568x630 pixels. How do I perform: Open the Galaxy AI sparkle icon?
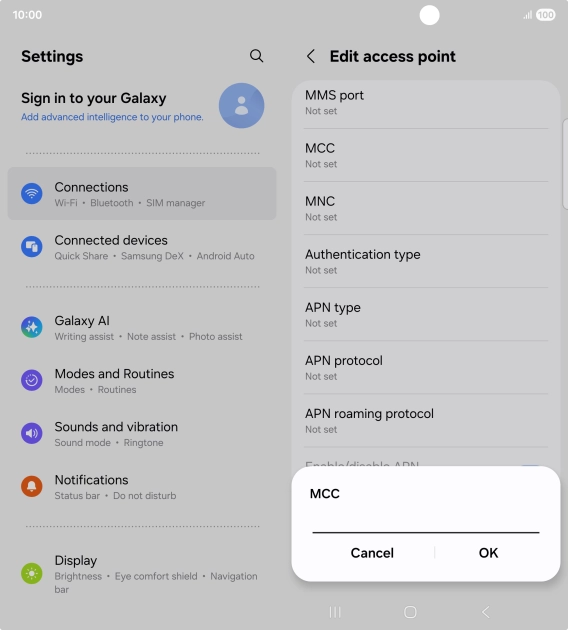coord(32,327)
